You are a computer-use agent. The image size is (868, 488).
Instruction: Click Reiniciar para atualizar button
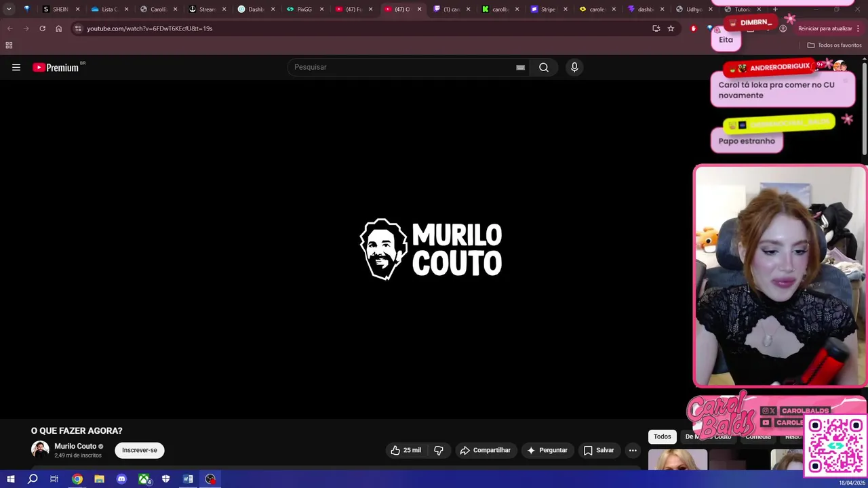(825, 28)
